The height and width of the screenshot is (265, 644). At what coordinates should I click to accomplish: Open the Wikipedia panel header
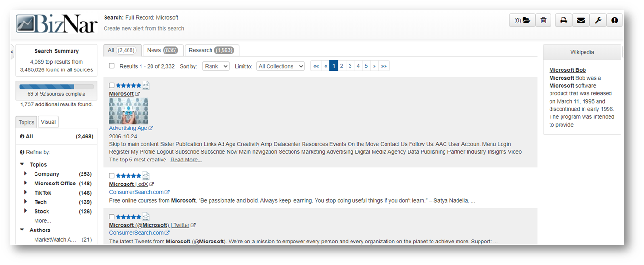[582, 52]
